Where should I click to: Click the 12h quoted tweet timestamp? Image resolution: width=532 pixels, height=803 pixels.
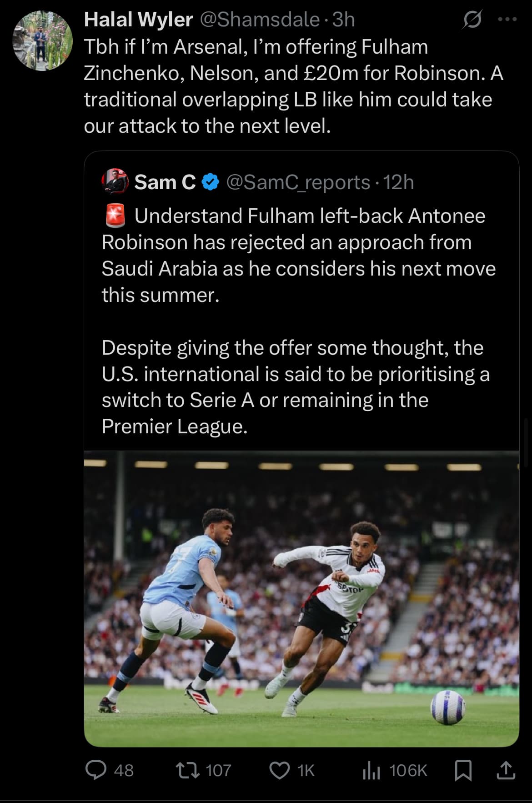(x=399, y=182)
